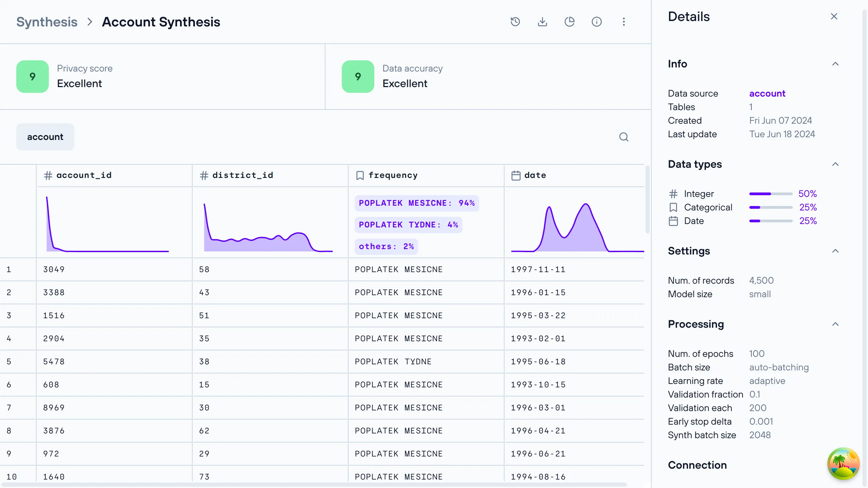
Task: Click the account_id distribution chart
Action: [107, 224]
